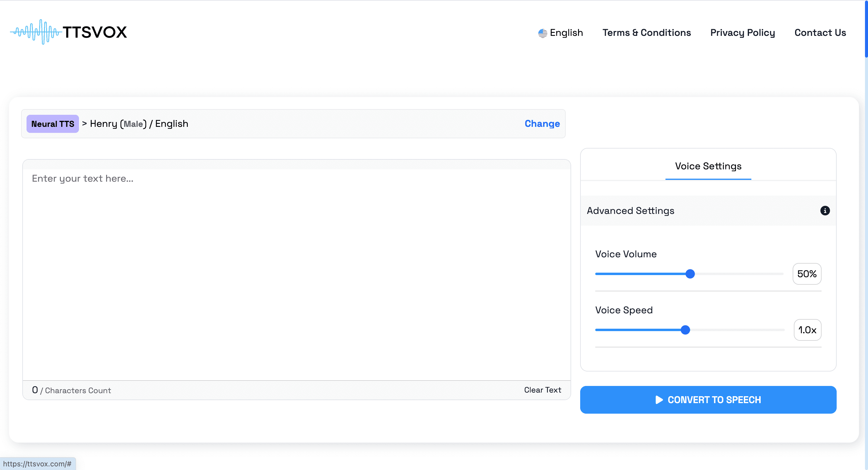This screenshot has width=868, height=470.
Task: Open the Contact Us page
Action: (820, 33)
